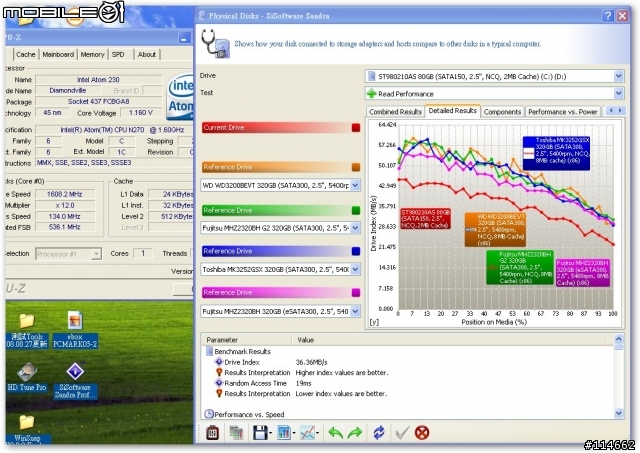Open the Tools 08.08.27 desktop folder
640x453 pixels.
coord(27,331)
